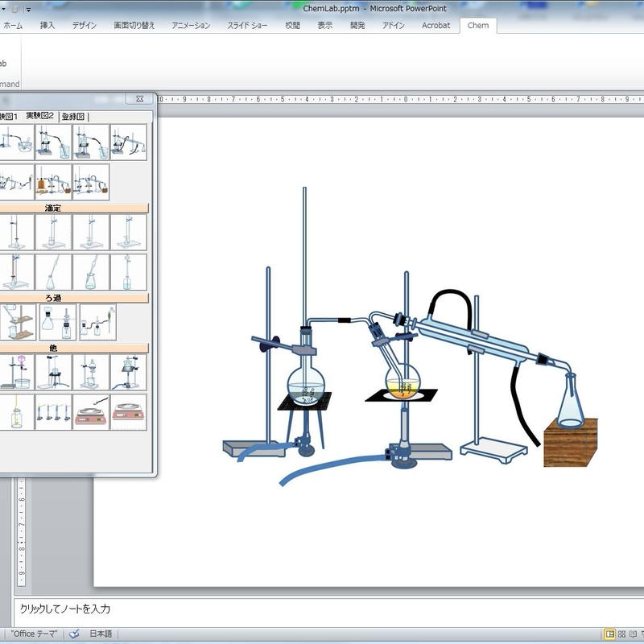Select the Chem ribbon tab

pos(478,26)
